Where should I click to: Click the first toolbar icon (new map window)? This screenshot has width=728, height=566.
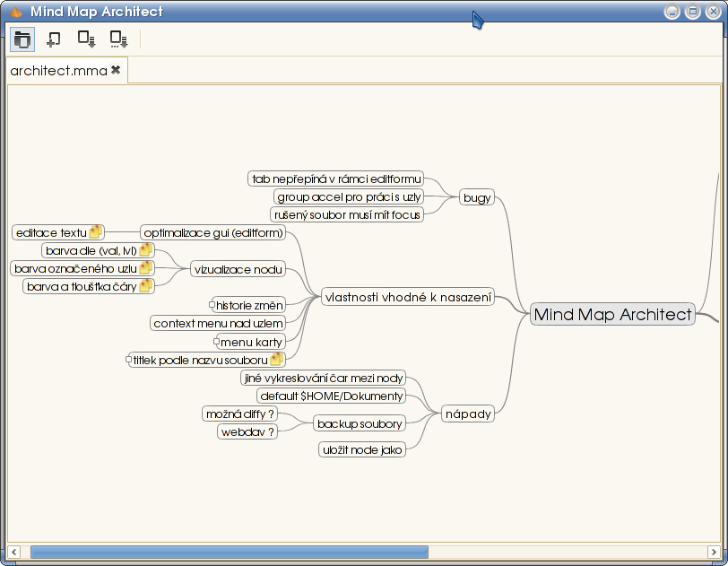coord(22,39)
